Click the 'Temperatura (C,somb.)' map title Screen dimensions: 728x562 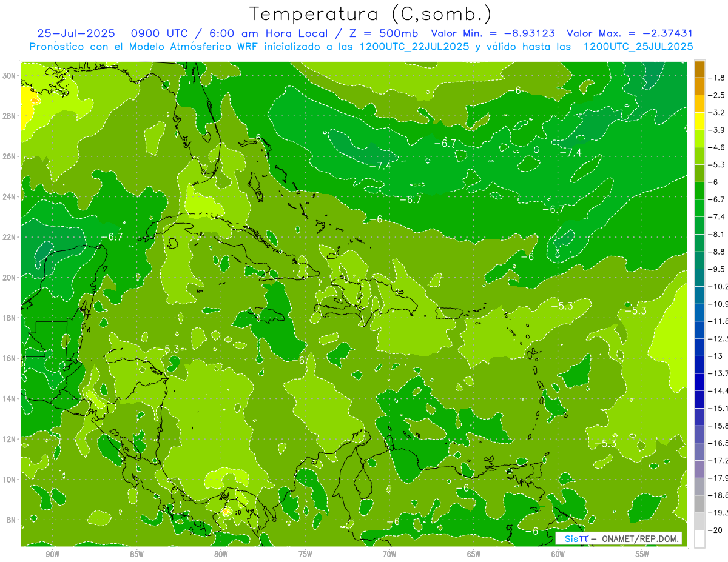371,14
